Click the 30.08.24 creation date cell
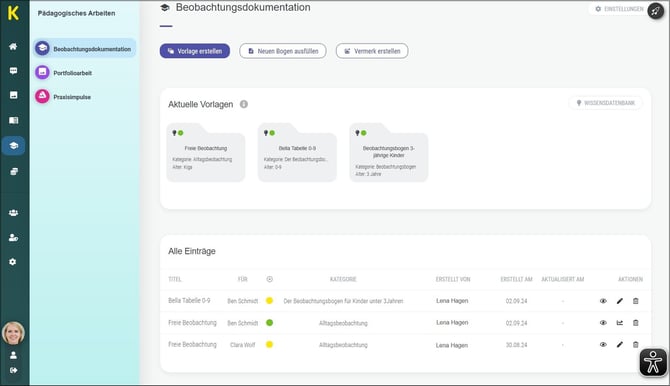The height and width of the screenshot is (386, 670). (516, 345)
